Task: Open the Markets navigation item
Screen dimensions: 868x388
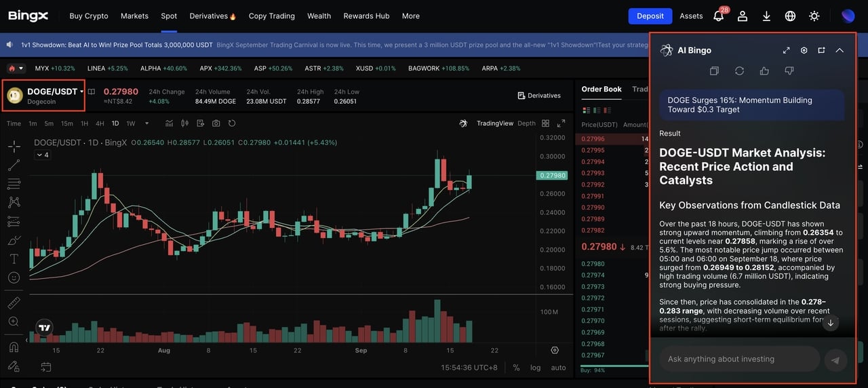Action: 134,16
